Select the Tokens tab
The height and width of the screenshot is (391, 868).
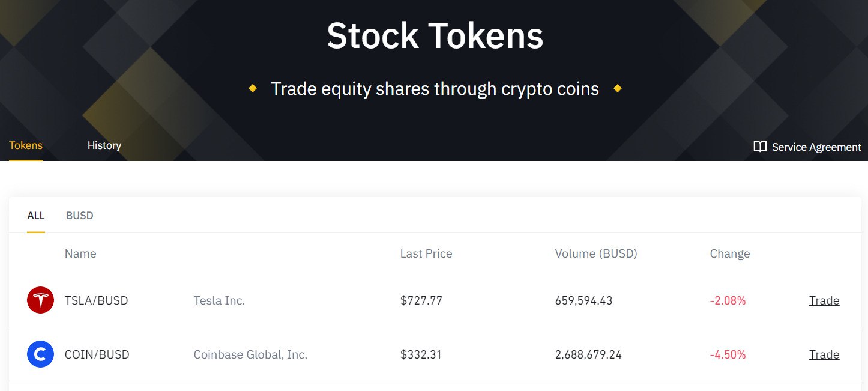pyautogui.click(x=26, y=145)
